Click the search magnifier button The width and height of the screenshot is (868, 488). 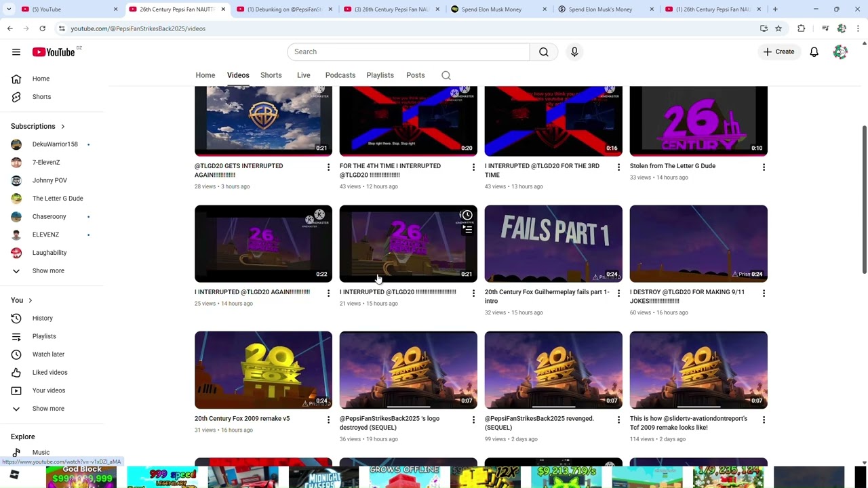coord(544,52)
